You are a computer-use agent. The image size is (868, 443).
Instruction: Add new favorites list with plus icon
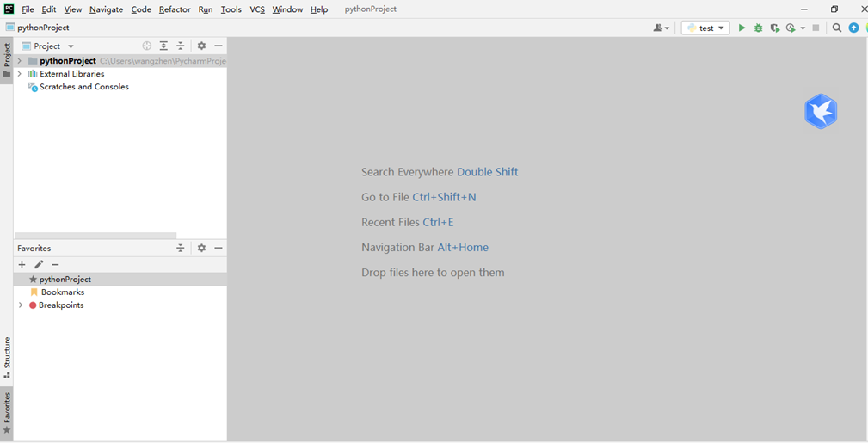(22, 265)
